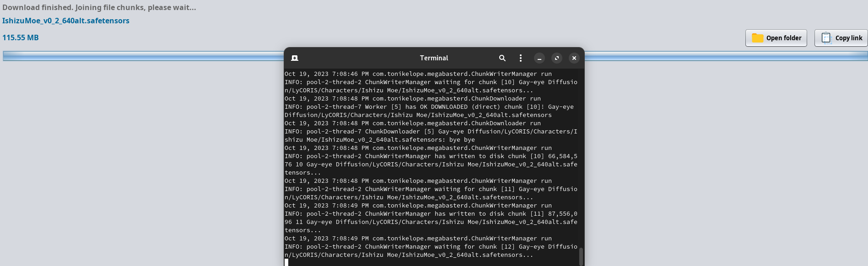Click the magnifying glass in the Terminal header
Image resolution: width=868 pixels, height=266 pixels.
[502, 58]
